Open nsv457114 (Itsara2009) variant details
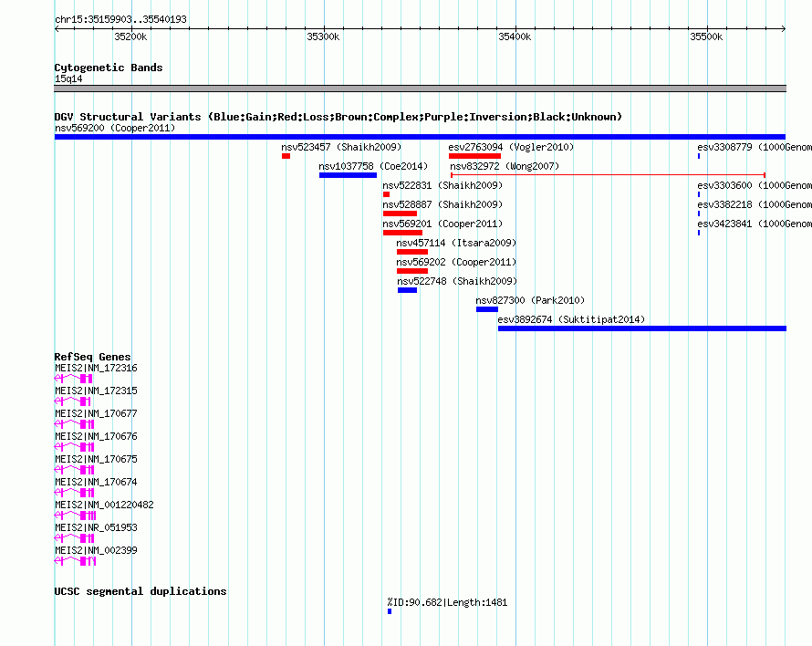This screenshot has height=646, width=812. (456, 243)
